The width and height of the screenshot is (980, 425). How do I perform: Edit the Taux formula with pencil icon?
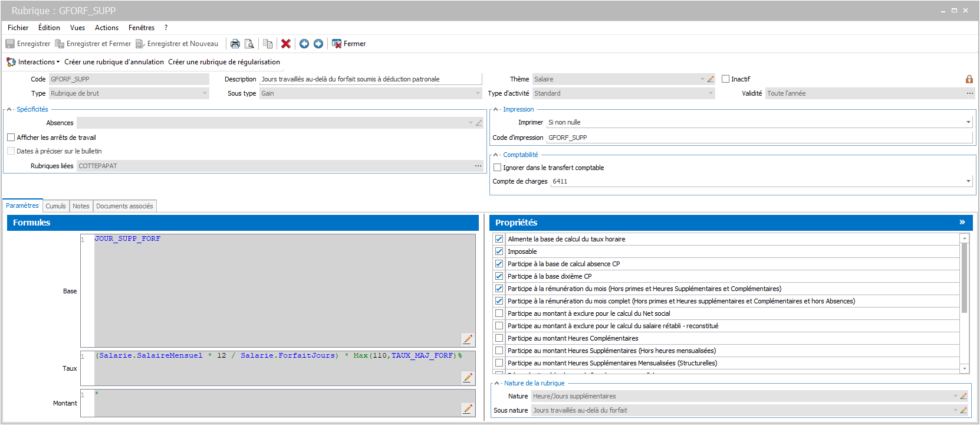click(x=468, y=377)
